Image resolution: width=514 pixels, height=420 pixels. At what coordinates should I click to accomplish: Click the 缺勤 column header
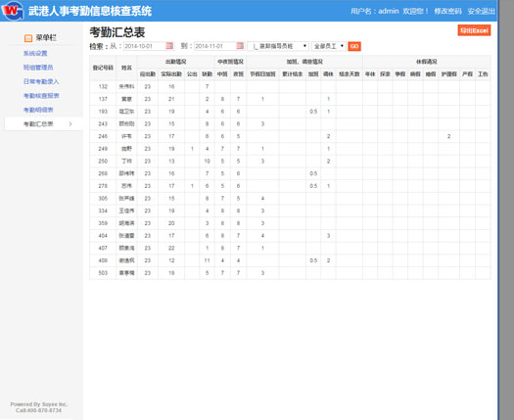click(207, 74)
